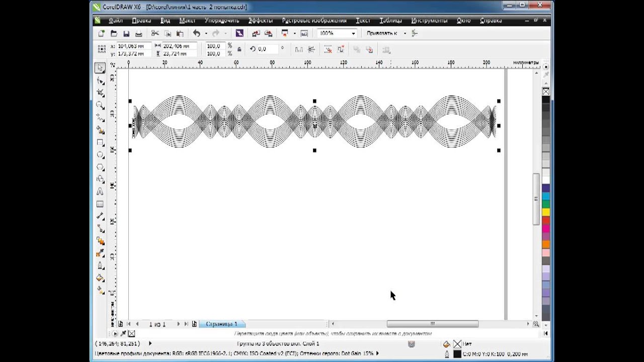Ungroup the selected group
Screen dimensions: 644x362
click(328, 49)
